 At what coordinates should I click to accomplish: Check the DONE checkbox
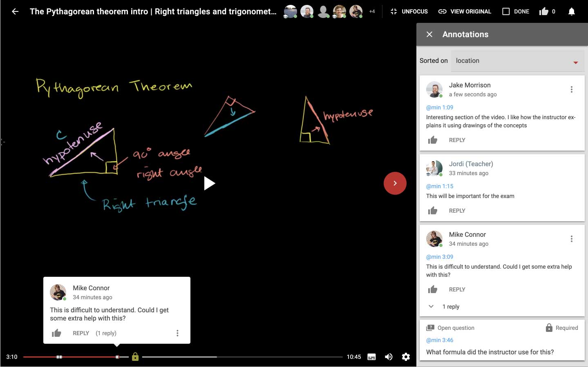pos(506,11)
